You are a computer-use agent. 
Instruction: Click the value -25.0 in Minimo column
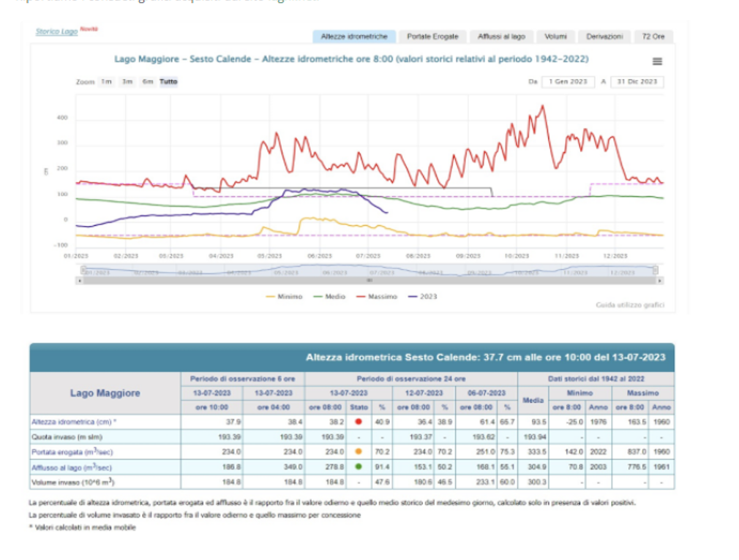pos(574,422)
